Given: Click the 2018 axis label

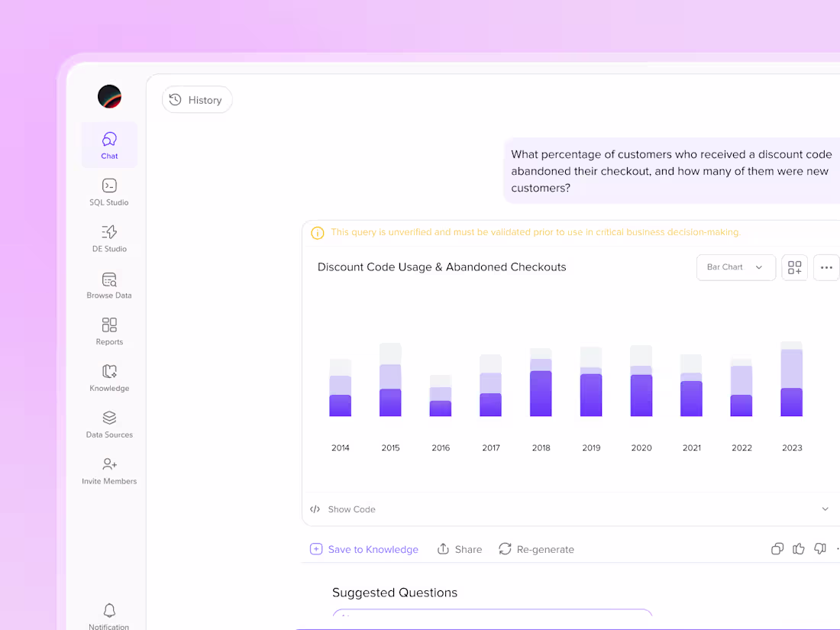Looking at the screenshot, I should [x=541, y=447].
